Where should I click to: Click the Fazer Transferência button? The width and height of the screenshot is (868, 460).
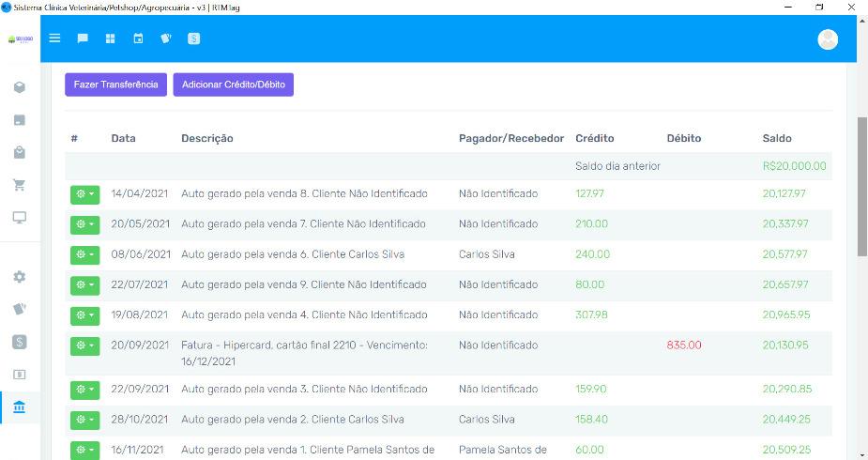click(115, 84)
